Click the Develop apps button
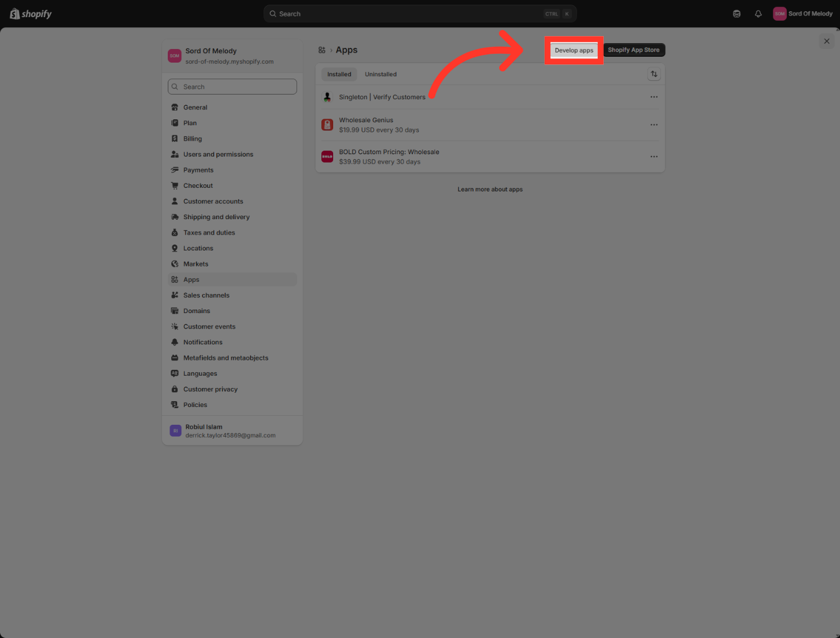This screenshot has width=840, height=638. click(574, 50)
